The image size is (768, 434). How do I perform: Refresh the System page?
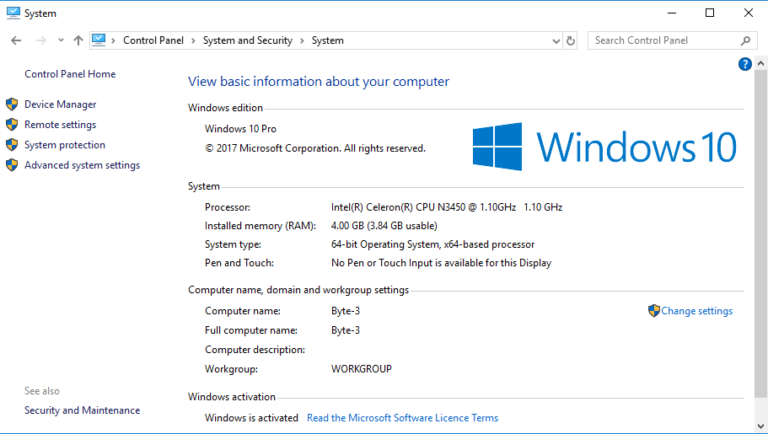click(x=571, y=41)
